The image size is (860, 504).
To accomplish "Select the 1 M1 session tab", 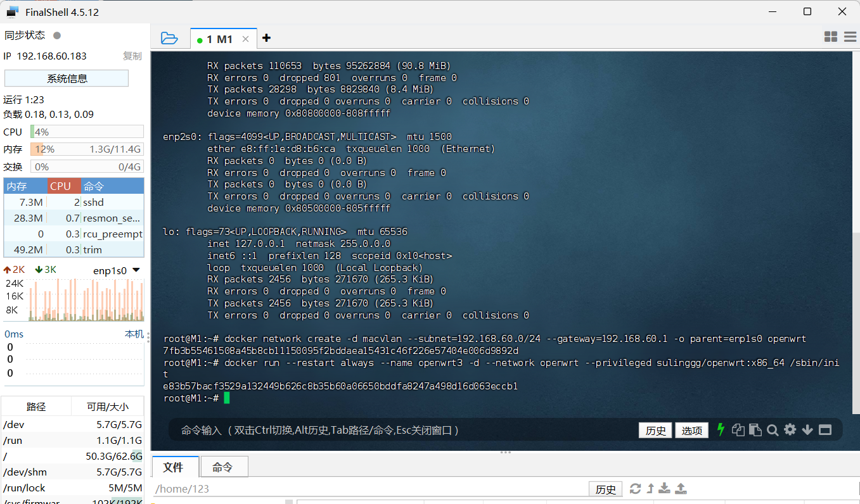I will pos(219,39).
